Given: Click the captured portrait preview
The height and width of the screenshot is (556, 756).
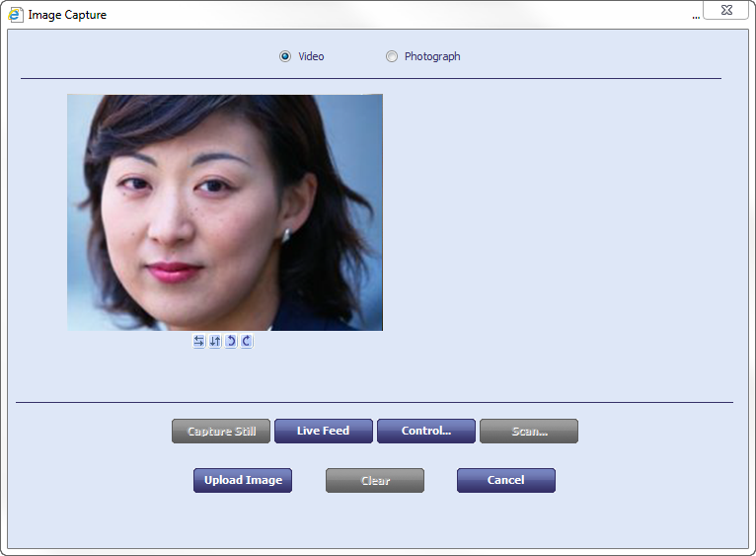Looking at the screenshot, I should pyautogui.click(x=224, y=212).
